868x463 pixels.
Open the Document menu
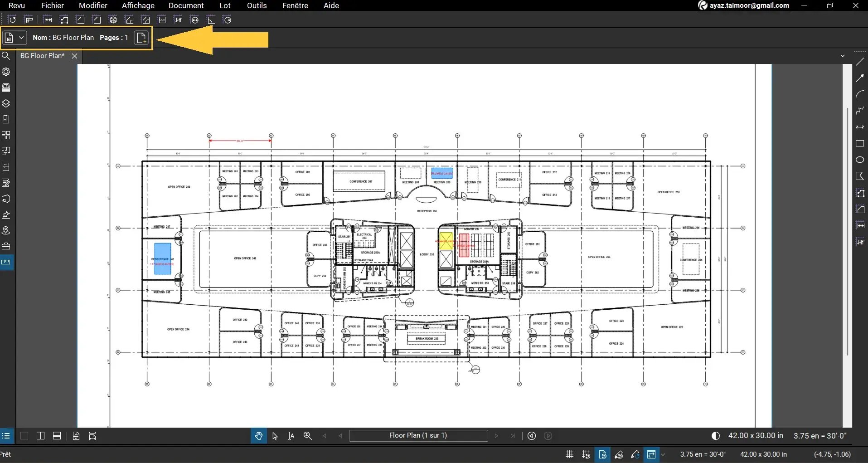[x=186, y=5]
